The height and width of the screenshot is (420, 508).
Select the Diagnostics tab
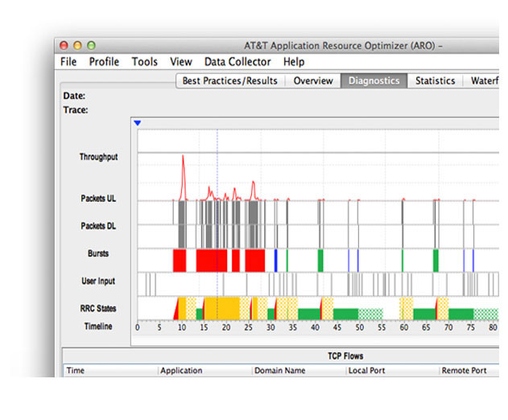click(374, 80)
